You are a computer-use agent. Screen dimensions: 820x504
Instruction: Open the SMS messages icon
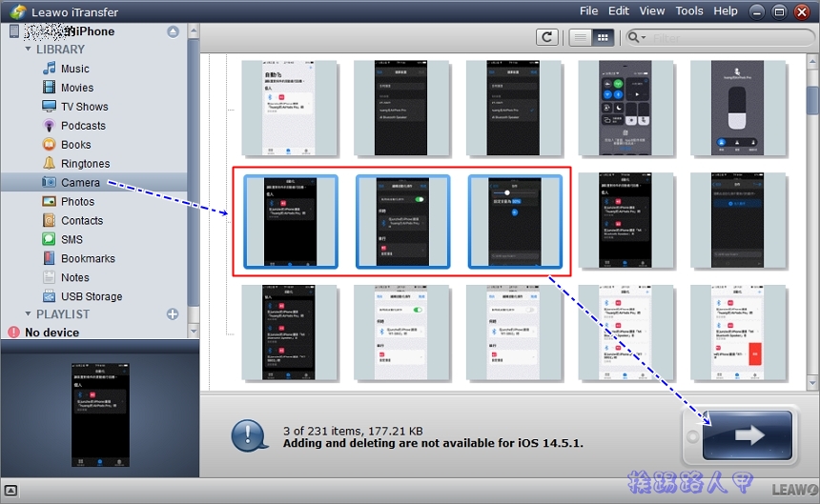(49, 239)
